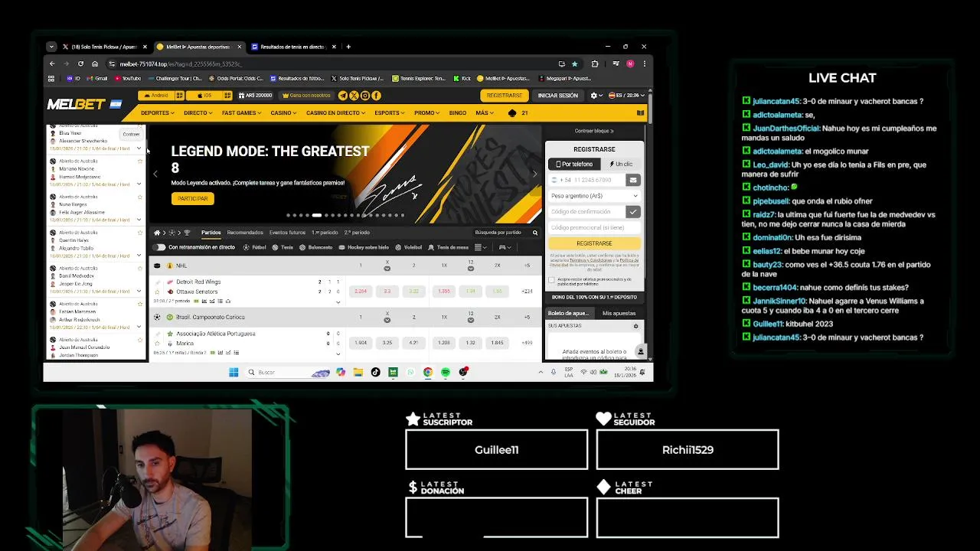Viewport: 980px width, 551px height.
Task: Expand Halys vs Tabilo match chevron
Action: pyautogui.click(x=139, y=256)
